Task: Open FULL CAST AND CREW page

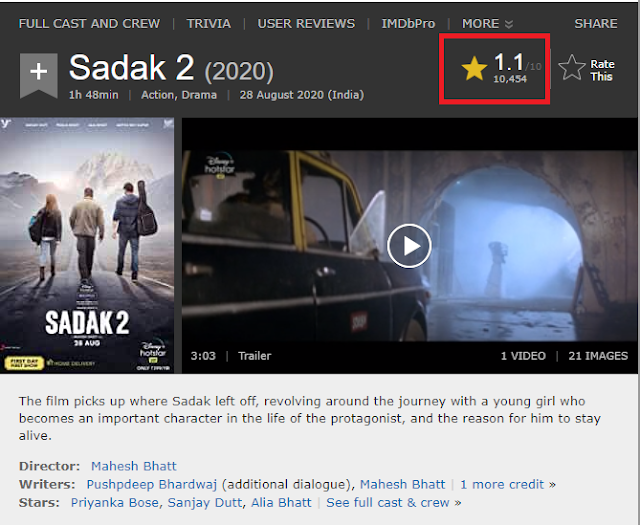Action: point(89,24)
